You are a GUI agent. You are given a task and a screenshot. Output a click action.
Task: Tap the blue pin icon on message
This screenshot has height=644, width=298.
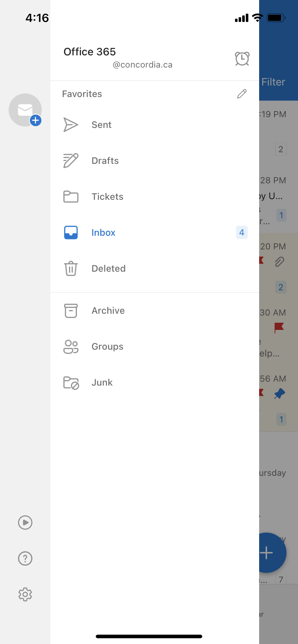coord(279,394)
